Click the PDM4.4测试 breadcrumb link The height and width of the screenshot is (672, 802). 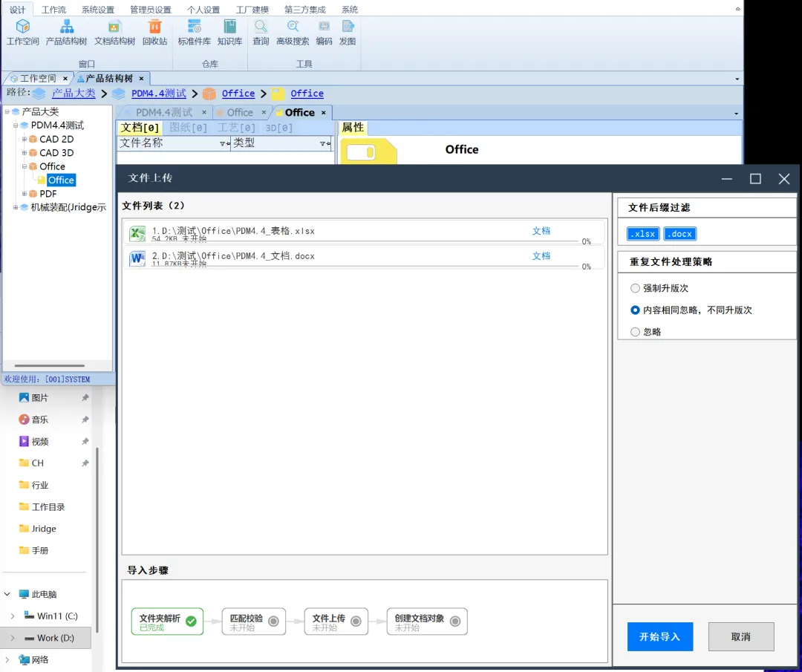tap(159, 94)
